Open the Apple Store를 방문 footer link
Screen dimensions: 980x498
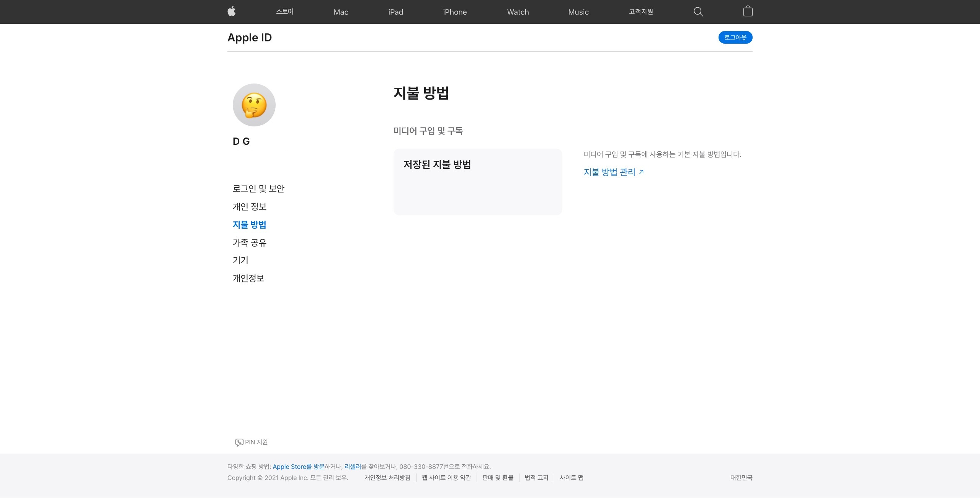(298, 467)
